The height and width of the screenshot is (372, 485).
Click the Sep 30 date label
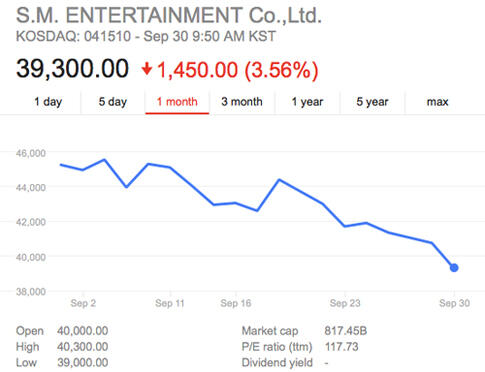[454, 303]
